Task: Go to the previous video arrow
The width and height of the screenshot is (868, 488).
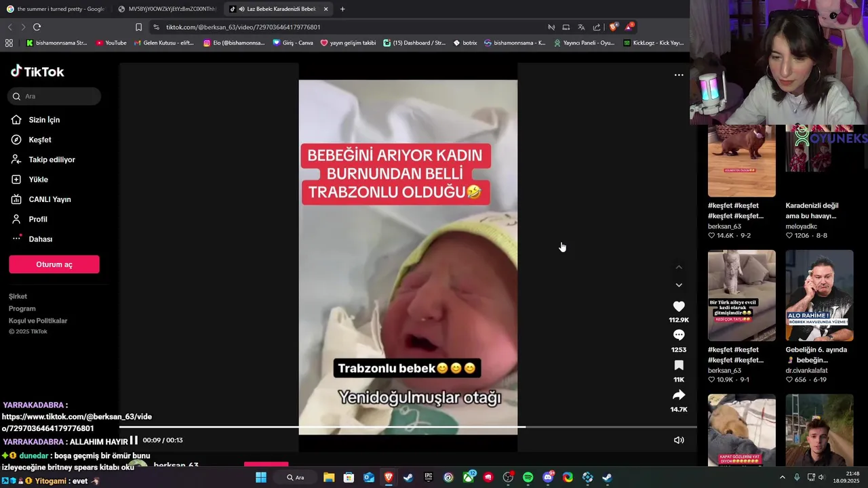Action: click(679, 267)
